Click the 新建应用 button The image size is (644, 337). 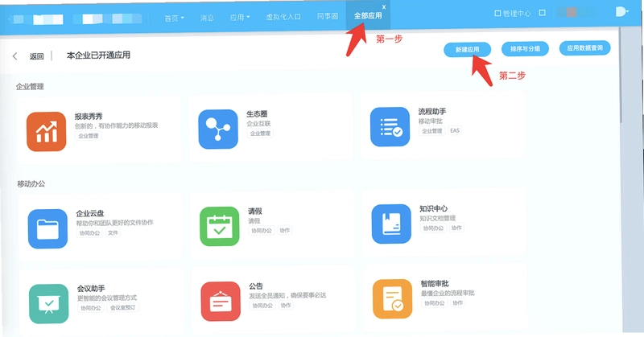point(468,50)
